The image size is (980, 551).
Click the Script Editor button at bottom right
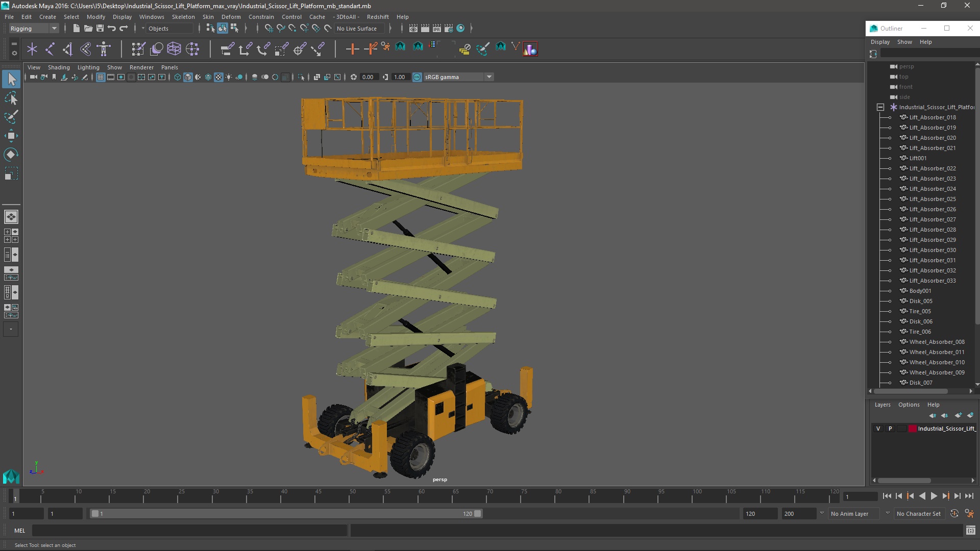point(970,531)
